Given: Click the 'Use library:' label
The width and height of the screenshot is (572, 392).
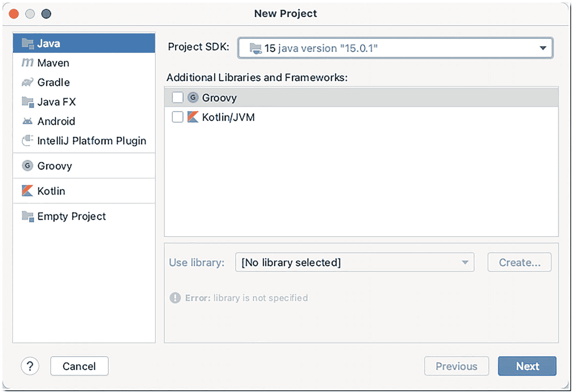Looking at the screenshot, I should coord(197,262).
